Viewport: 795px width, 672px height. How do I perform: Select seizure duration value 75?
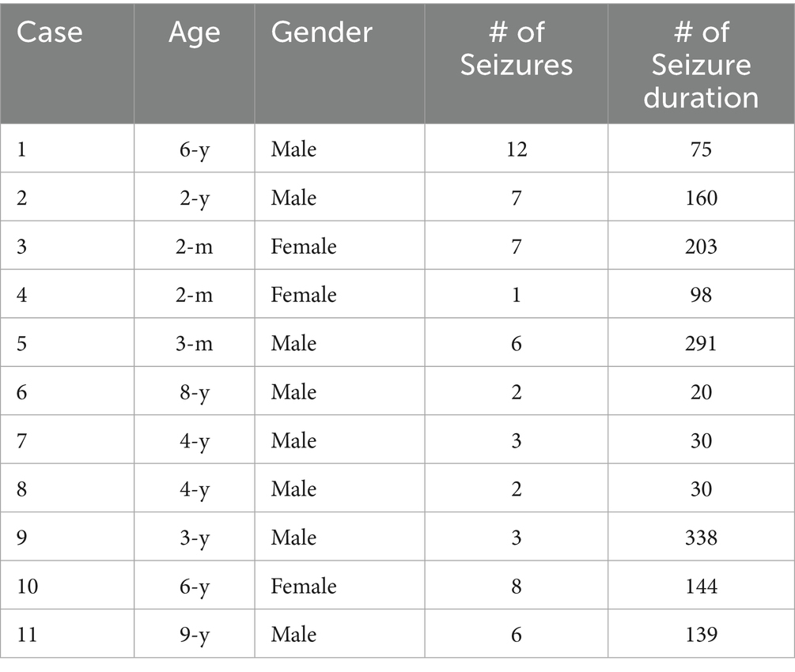click(701, 149)
